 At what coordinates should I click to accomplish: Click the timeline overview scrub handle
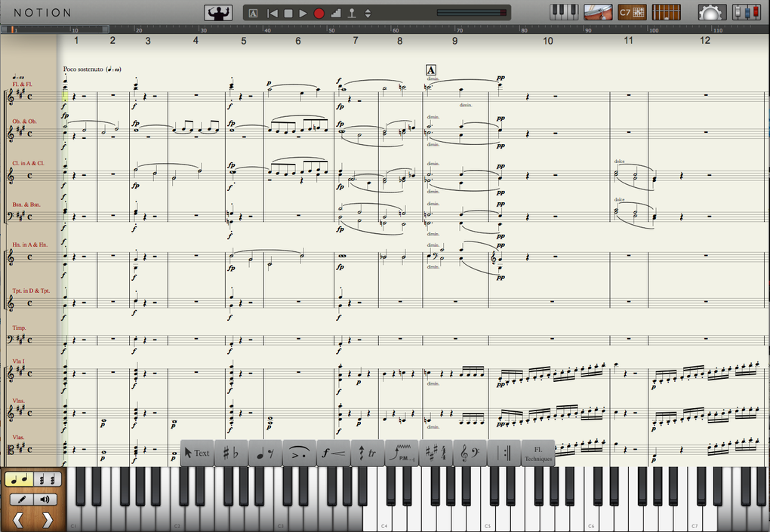[x=12, y=29]
